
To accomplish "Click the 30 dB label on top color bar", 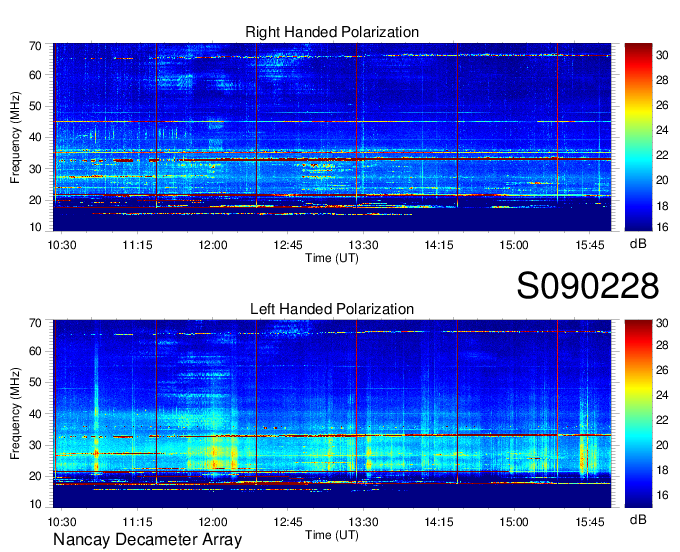I will coord(662,55).
